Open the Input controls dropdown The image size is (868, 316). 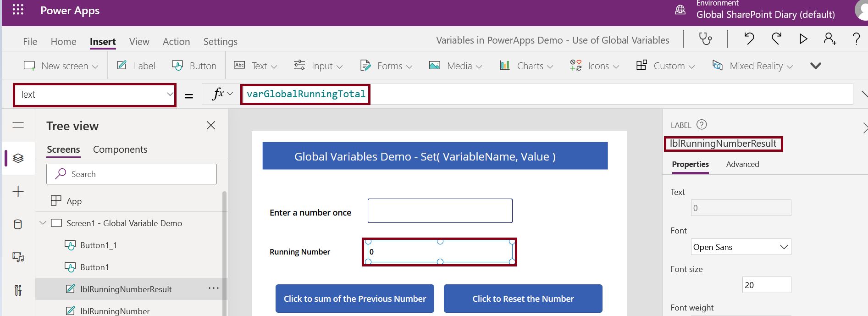click(x=318, y=66)
